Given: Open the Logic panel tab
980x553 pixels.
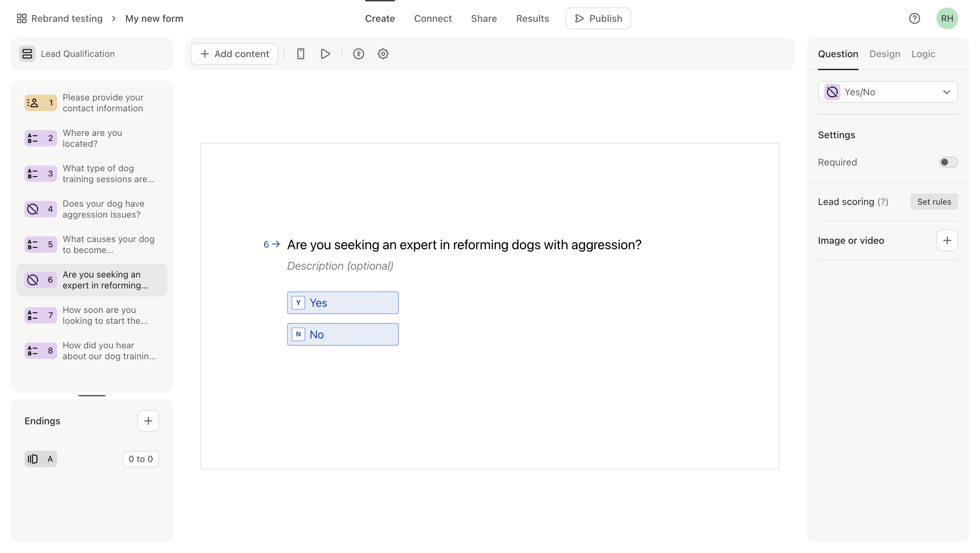Looking at the screenshot, I should coord(923,54).
